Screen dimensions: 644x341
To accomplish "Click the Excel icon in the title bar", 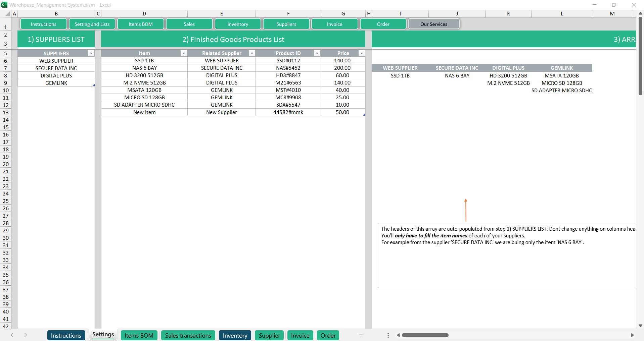I will [x=5, y=5].
